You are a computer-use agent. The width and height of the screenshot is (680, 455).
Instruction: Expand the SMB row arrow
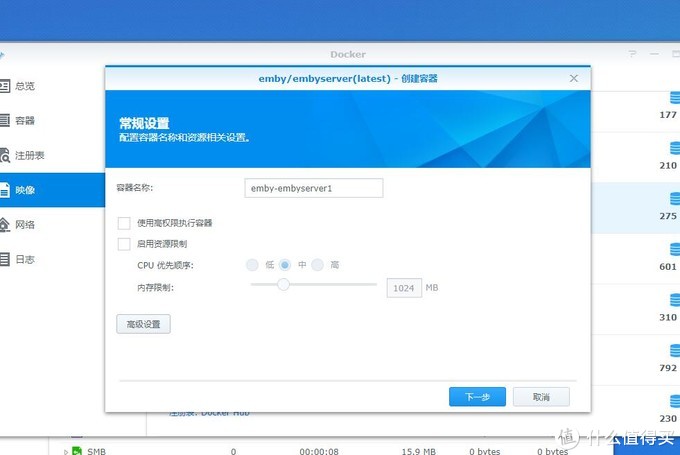[65, 452]
